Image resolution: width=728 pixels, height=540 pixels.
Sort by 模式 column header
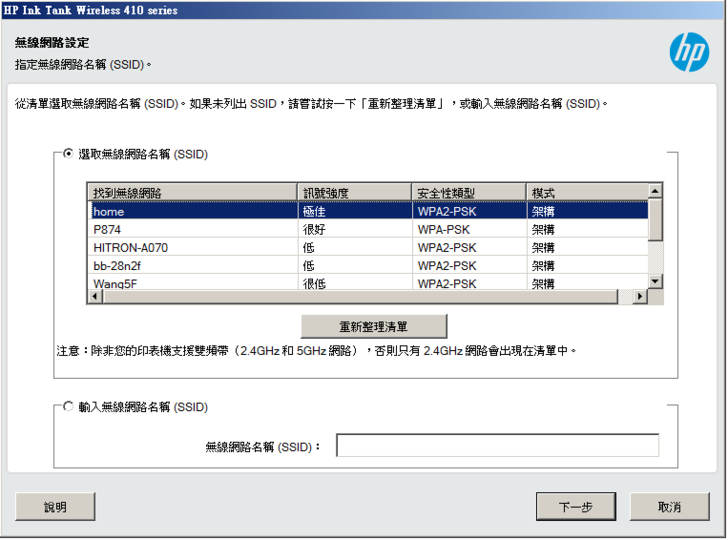pyautogui.click(x=587, y=192)
